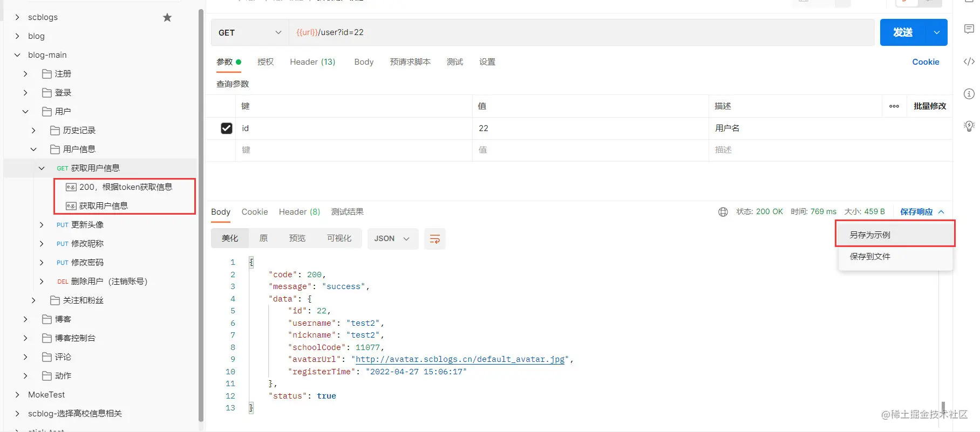Click 批量修改 bulk edit
Viewport: 980px width, 432px height.
[930, 106]
